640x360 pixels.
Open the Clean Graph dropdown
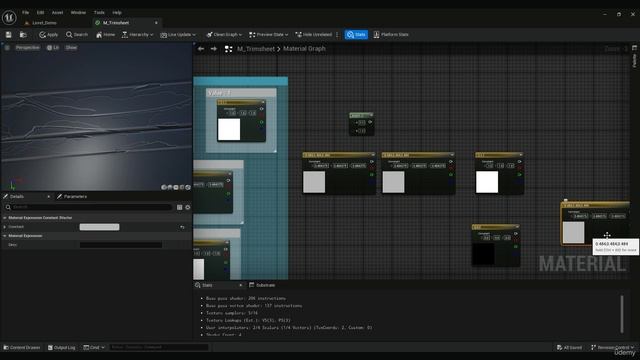coord(224,35)
